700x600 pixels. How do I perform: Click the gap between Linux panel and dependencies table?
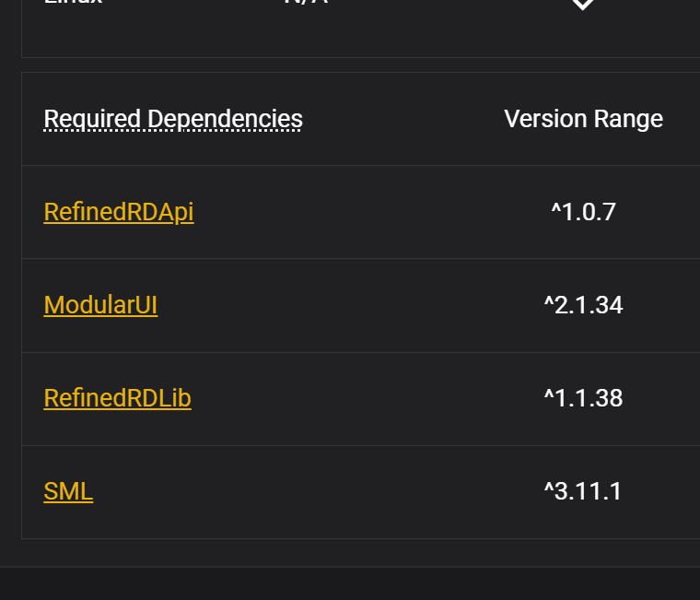click(x=350, y=65)
